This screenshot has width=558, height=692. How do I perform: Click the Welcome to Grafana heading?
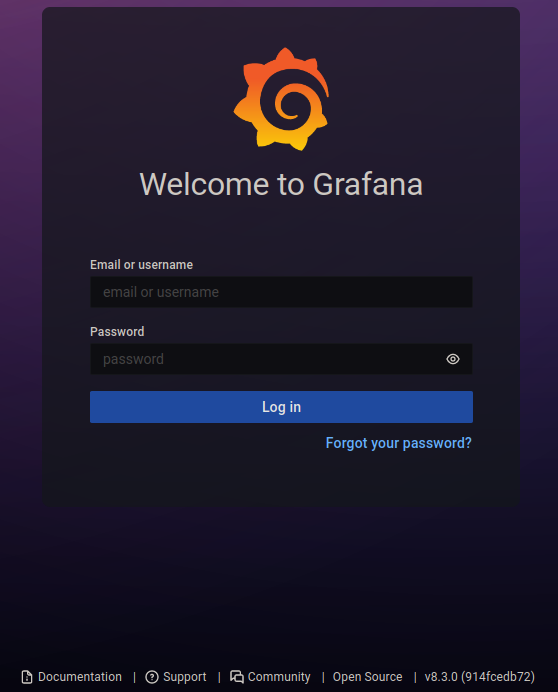pyautogui.click(x=281, y=184)
